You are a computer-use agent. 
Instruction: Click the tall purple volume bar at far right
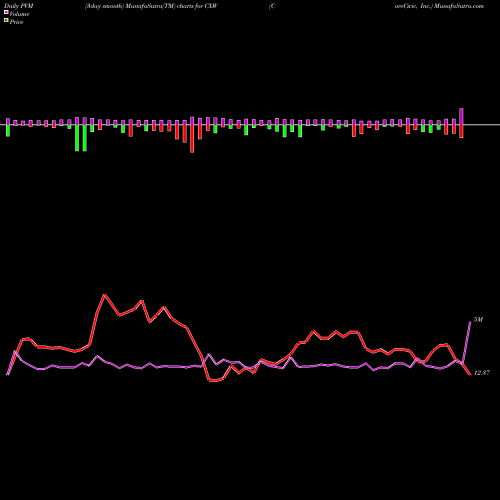tap(462, 116)
